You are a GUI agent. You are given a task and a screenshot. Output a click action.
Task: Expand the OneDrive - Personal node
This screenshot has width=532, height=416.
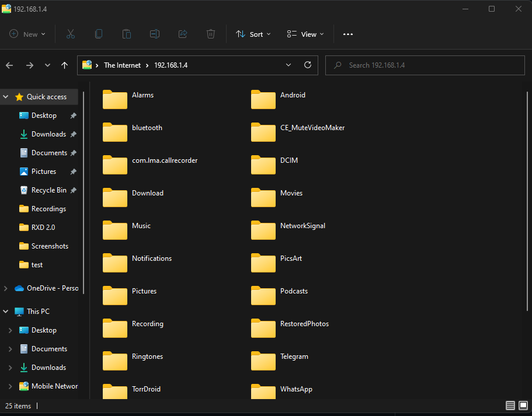pyautogui.click(x=5, y=288)
